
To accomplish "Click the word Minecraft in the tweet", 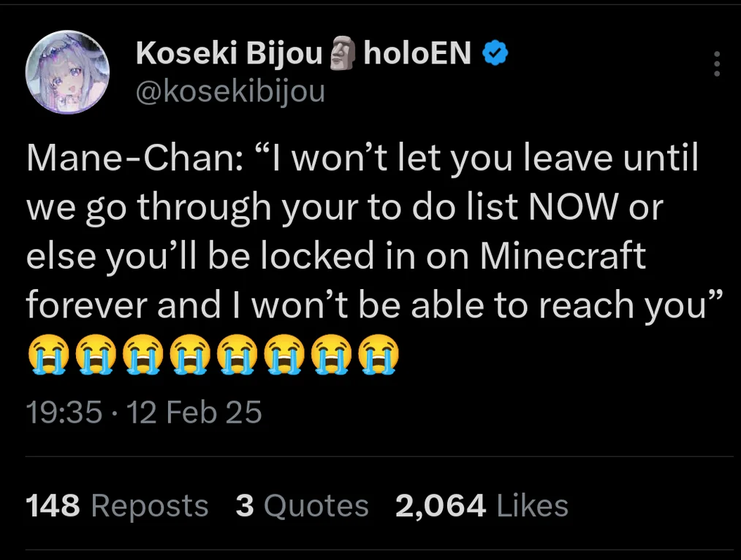I will [564, 257].
